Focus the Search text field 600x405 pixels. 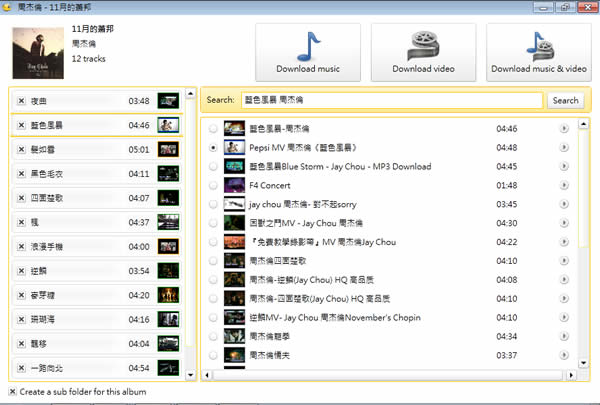392,100
